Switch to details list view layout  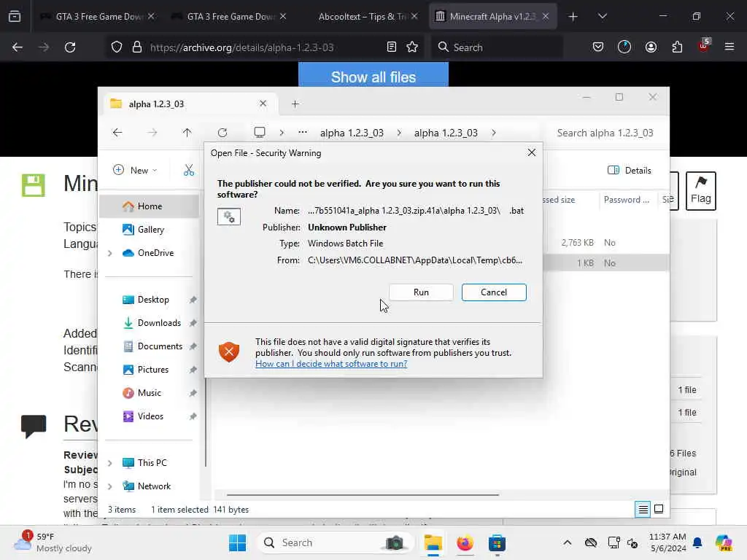(x=643, y=510)
